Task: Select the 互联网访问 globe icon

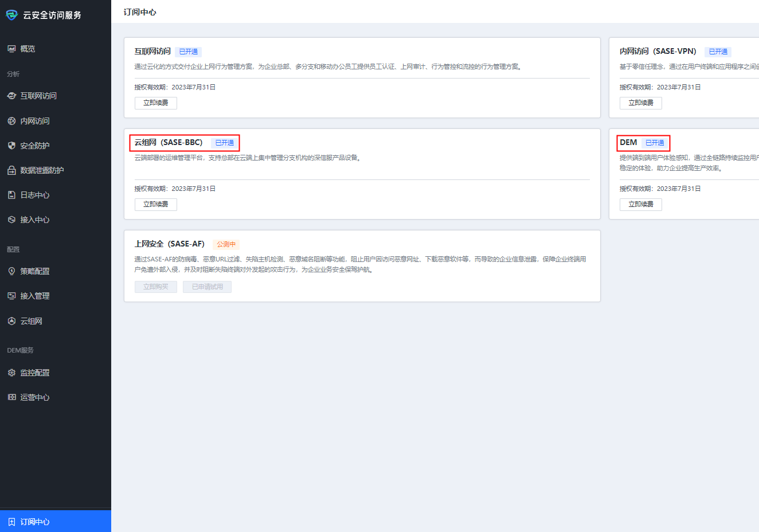Action: point(11,96)
